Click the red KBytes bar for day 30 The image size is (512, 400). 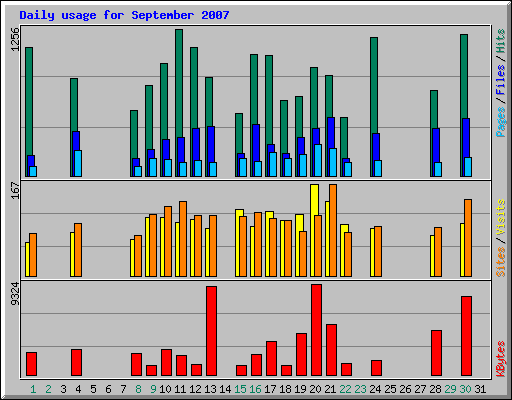(466, 336)
